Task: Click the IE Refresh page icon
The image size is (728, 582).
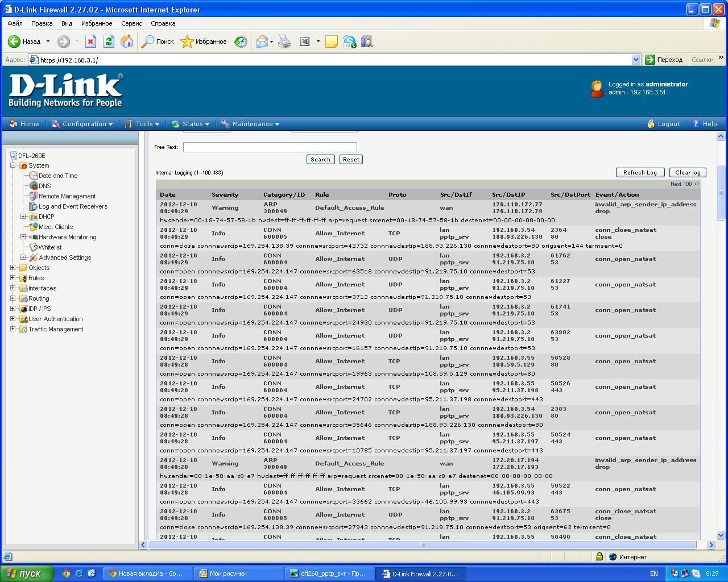Action: click(109, 41)
